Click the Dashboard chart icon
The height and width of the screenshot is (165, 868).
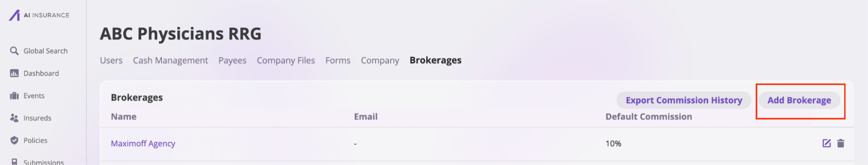coord(14,73)
